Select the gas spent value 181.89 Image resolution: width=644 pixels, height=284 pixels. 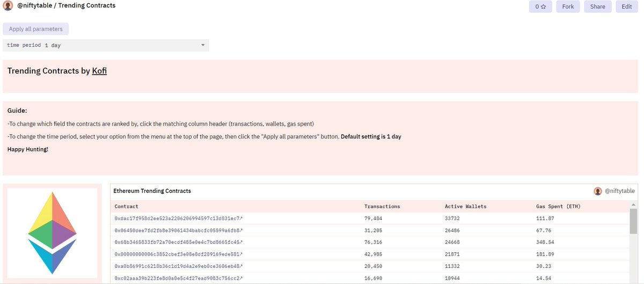point(545,254)
